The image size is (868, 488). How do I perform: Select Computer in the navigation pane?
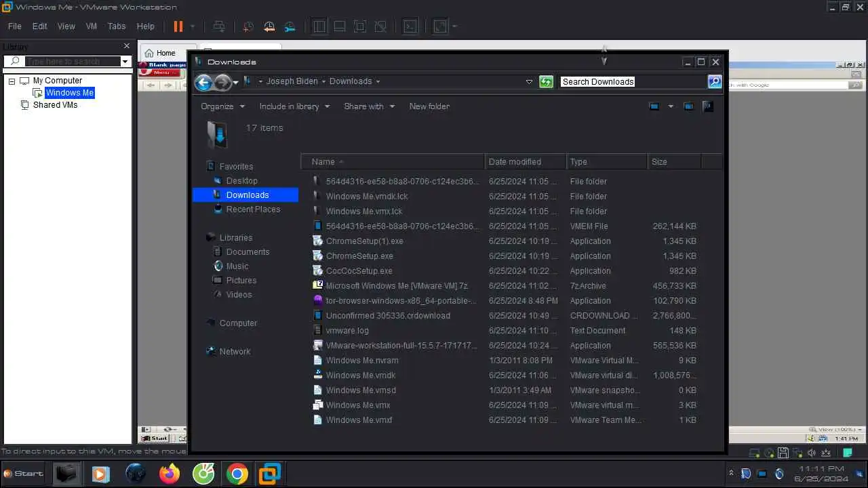point(238,323)
